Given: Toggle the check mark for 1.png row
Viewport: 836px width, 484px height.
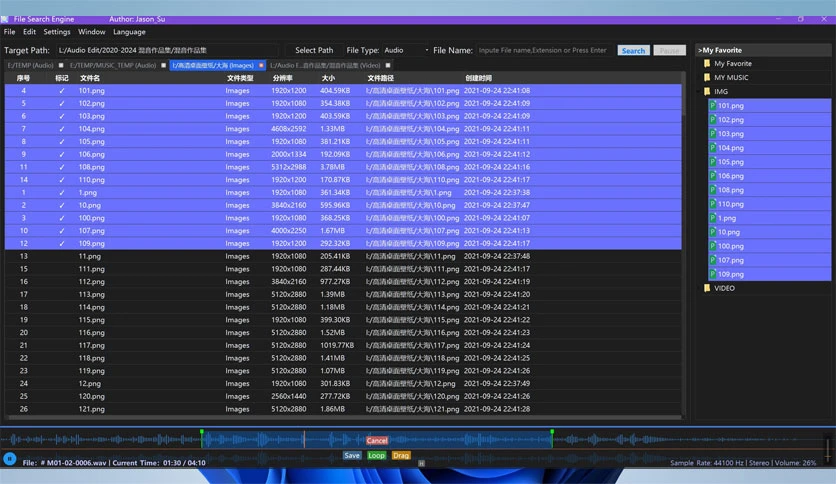Looking at the screenshot, I should tap(62, 192).
